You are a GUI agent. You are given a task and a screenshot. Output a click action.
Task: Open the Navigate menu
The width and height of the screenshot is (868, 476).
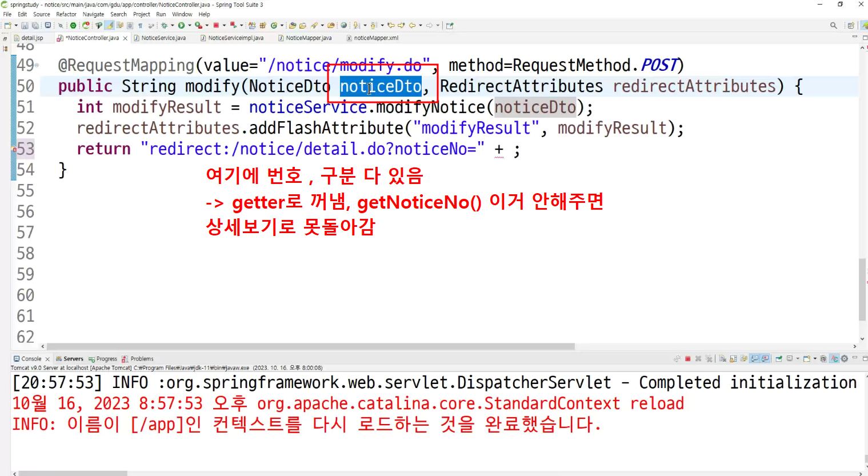pos(93,14)
